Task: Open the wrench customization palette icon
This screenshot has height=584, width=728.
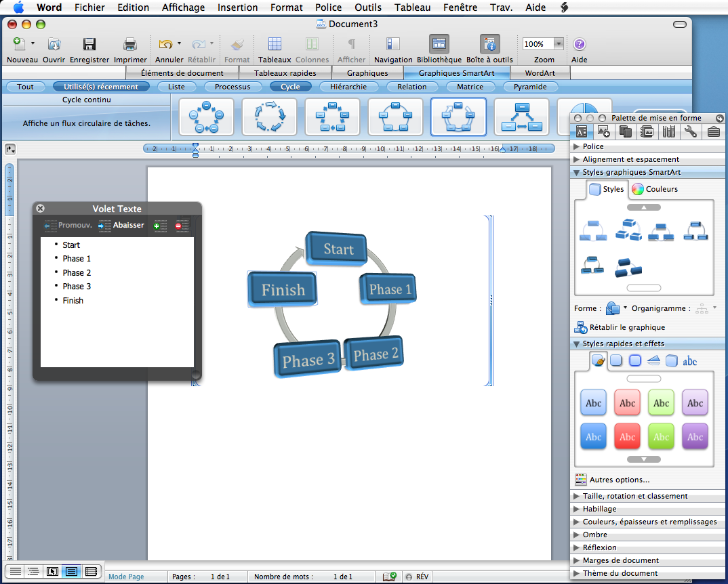Action: coord(691,132)
